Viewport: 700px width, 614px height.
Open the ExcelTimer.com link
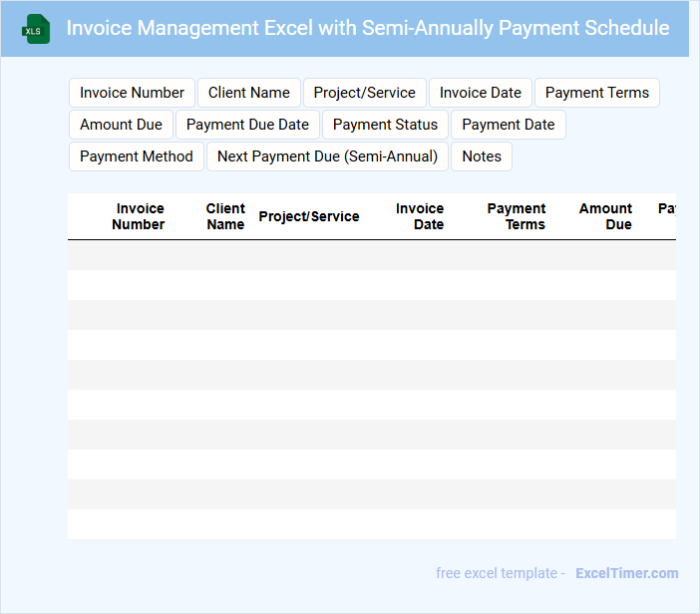point(626,573)
